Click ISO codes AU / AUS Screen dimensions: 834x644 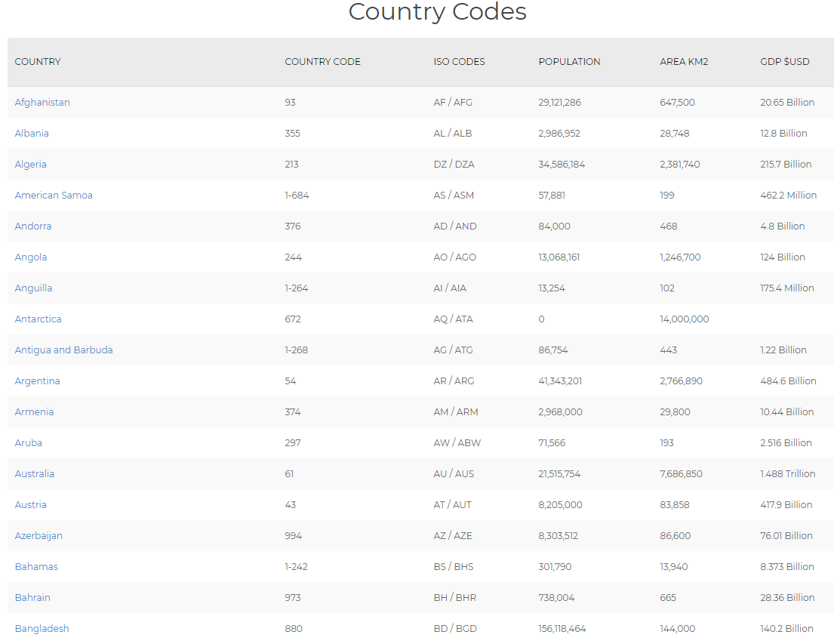point(454,473)
